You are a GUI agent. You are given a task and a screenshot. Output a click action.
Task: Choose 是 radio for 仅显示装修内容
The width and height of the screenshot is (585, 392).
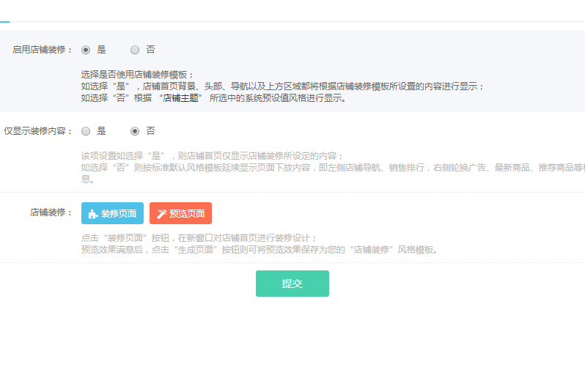(x=86, y=131)
